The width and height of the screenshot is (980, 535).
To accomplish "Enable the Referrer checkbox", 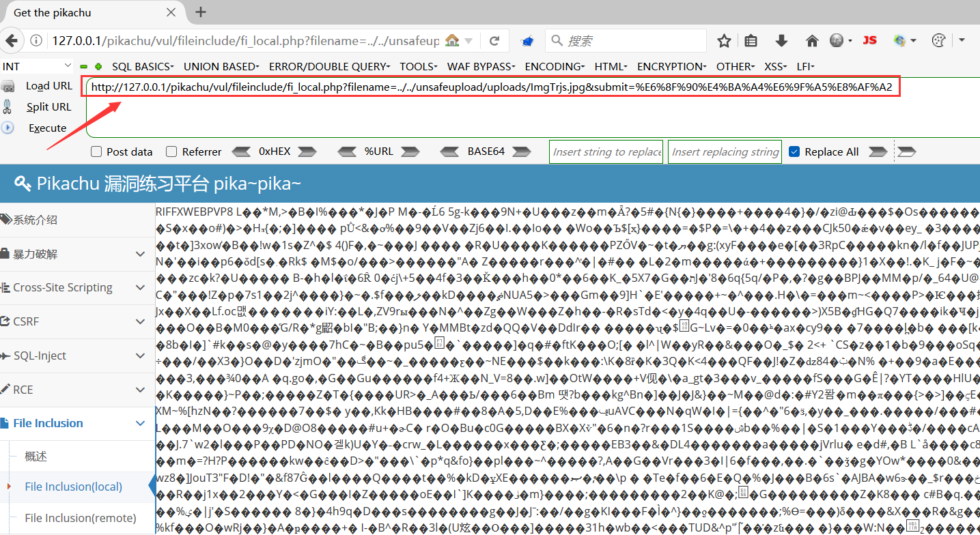I will tap(171, 151).
